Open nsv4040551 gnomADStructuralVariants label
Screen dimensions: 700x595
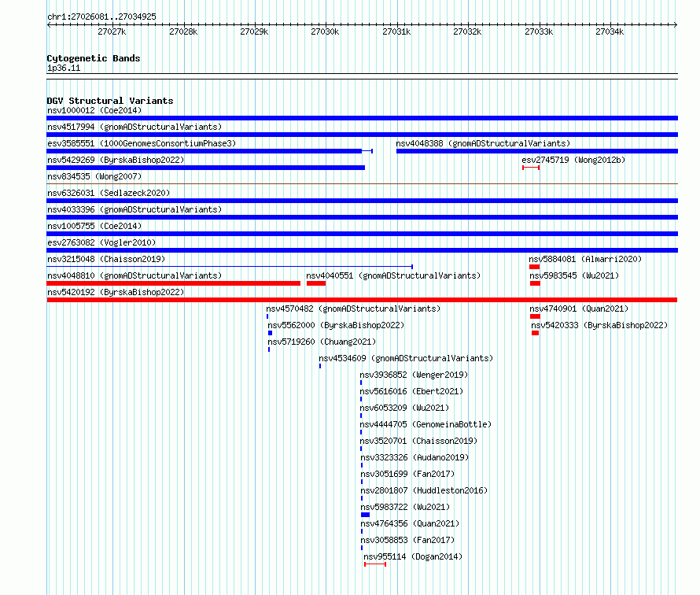click(x=393, y=275)
